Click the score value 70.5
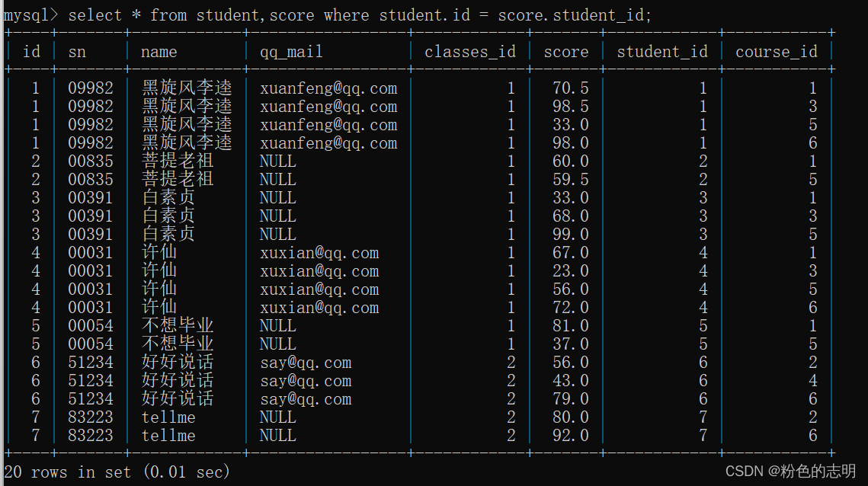This screenshot has height=486, width=868. [570, 88]
